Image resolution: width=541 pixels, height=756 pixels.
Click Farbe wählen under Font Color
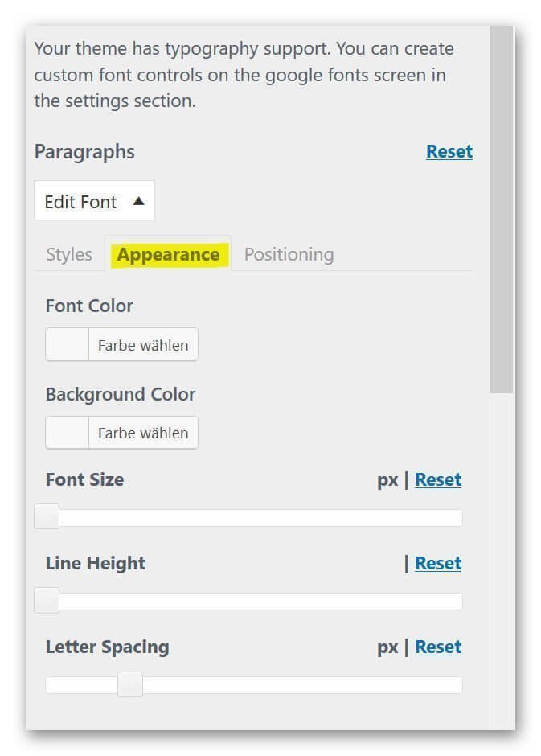pyautogui.click(x=143, y=345)
